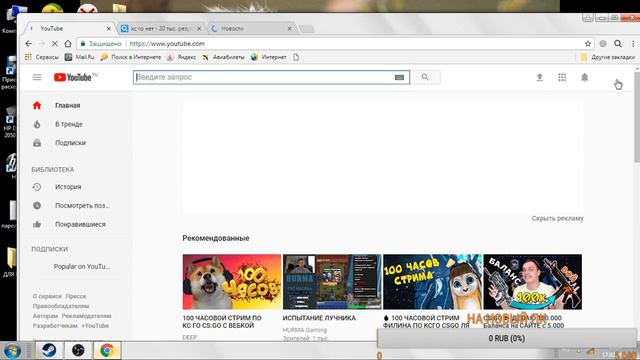The height and width of the screenshot is (360, 640).
Task: Open Другие закладки folder
Action: [607, 57]
